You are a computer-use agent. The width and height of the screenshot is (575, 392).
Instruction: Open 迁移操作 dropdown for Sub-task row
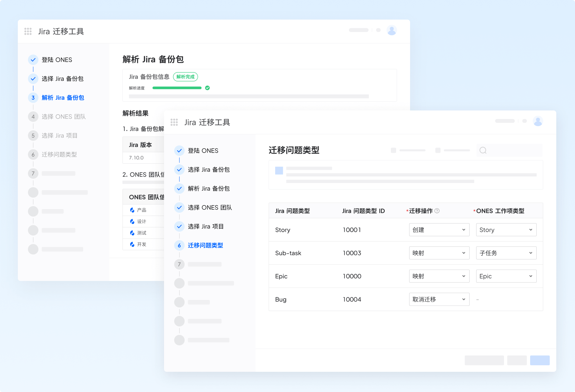(x=439, y=253)
